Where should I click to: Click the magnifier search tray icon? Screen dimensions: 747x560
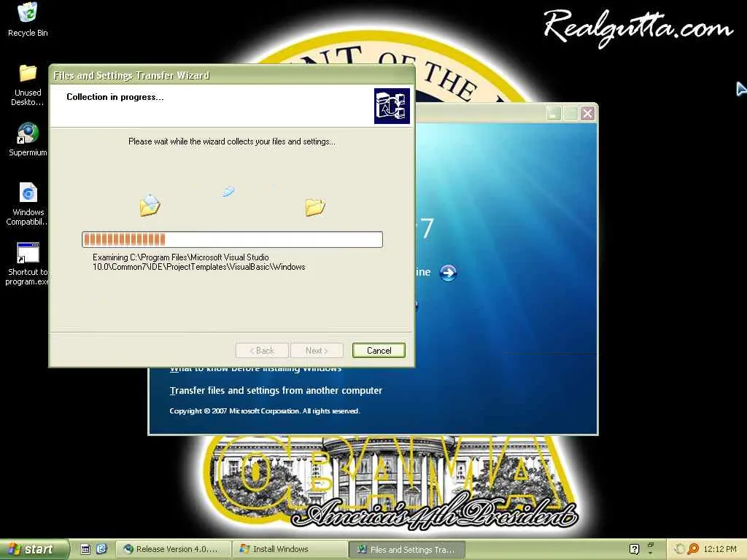pos(693,549)
